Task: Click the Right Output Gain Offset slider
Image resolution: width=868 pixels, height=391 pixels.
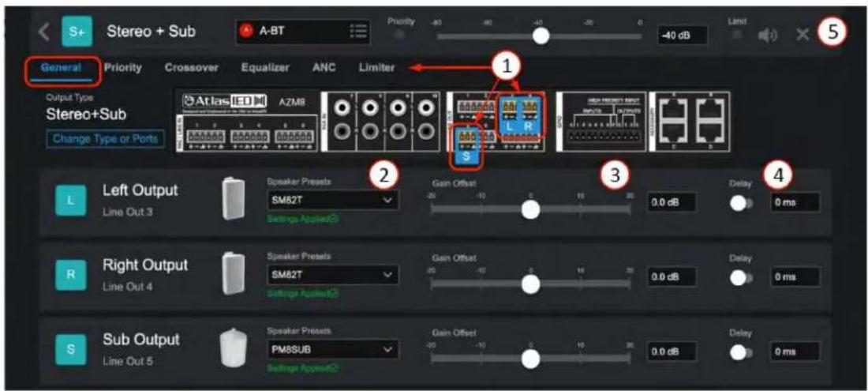Action: (530, 284)
